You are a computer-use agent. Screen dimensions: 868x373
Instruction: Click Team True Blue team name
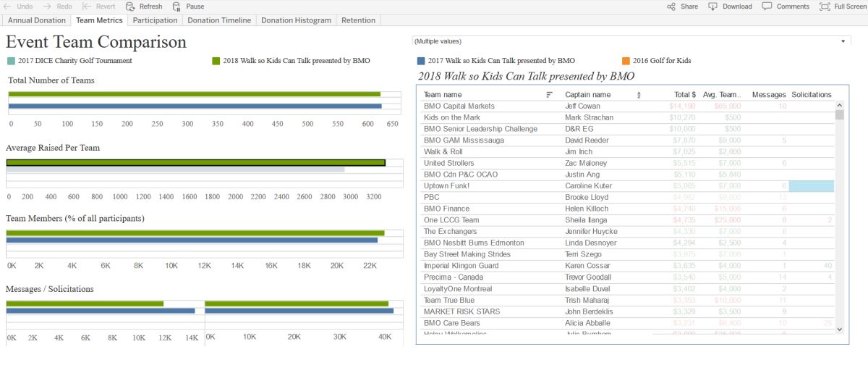[449, 300]
